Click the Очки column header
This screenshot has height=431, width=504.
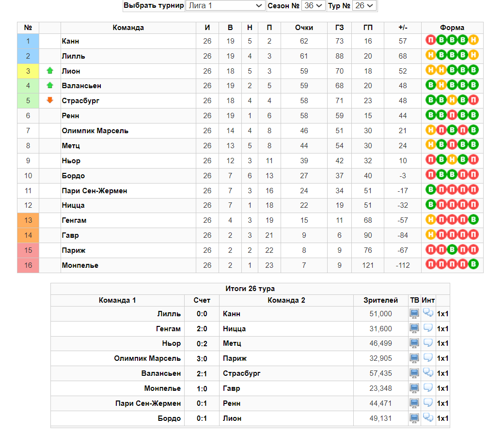pyautogui.click(x=304, y=28)
